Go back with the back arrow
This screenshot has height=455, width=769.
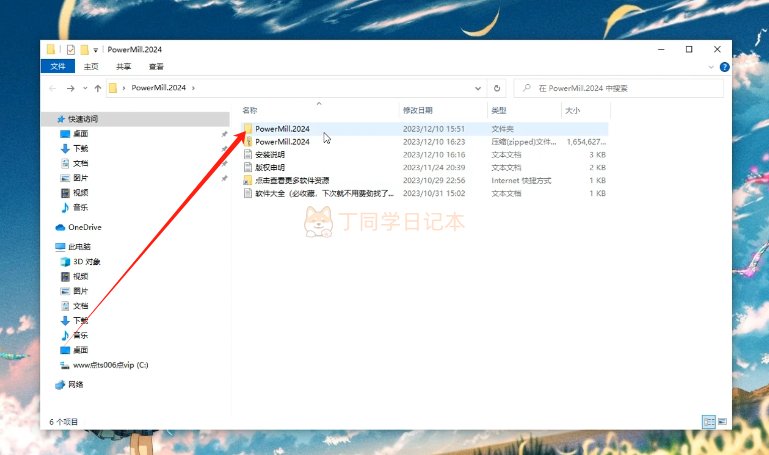tap(52, 88)
